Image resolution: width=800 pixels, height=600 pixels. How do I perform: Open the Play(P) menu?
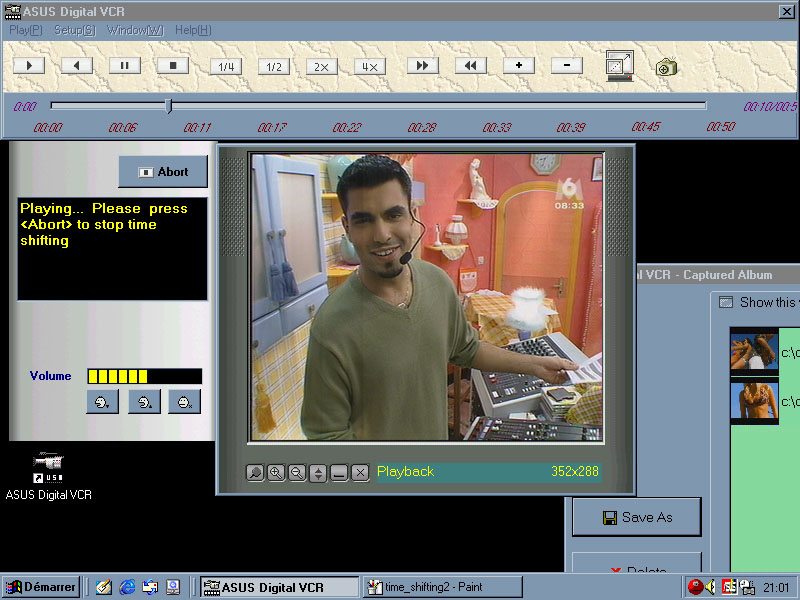coord(26,30)
